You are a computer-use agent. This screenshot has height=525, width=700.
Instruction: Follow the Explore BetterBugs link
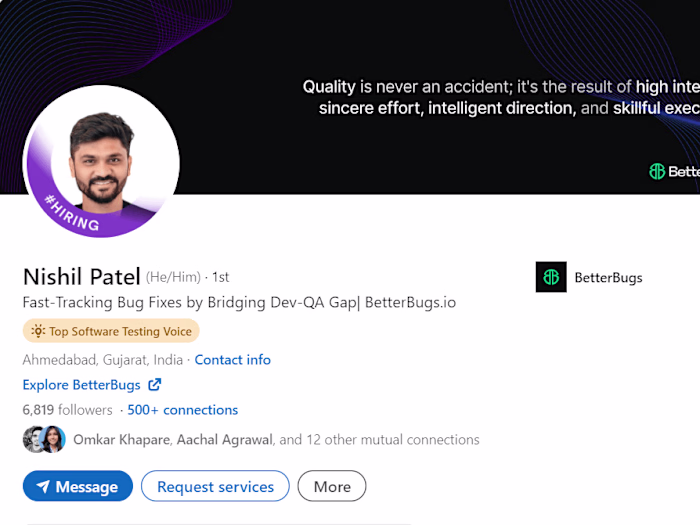click(x=82, y=385)
